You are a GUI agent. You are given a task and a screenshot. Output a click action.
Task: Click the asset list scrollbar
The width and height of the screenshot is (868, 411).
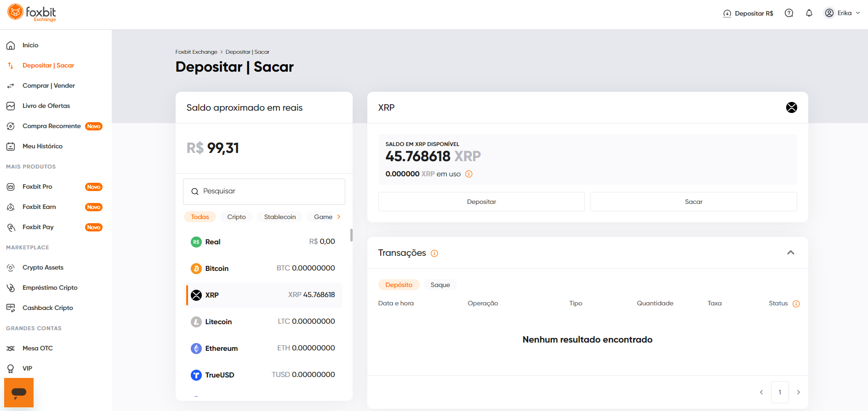pyautogui.click(x=351, y=235)
